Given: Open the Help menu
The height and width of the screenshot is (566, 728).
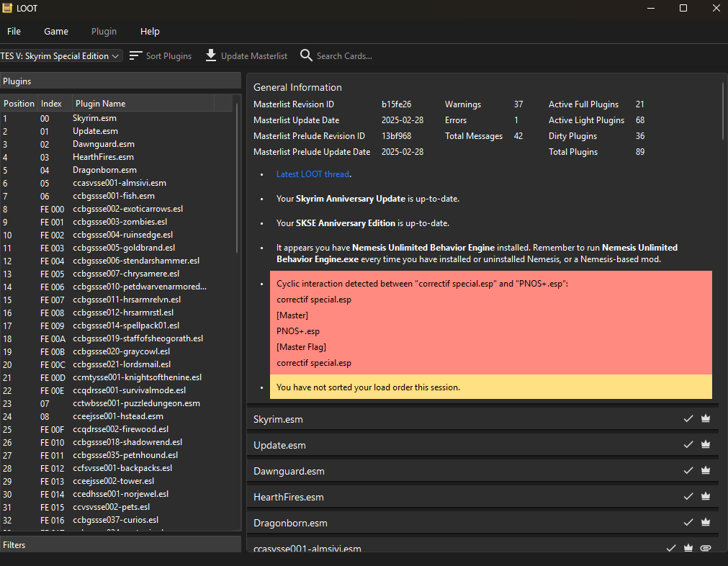Looking at the screenshot, I should tap(150, 32).
